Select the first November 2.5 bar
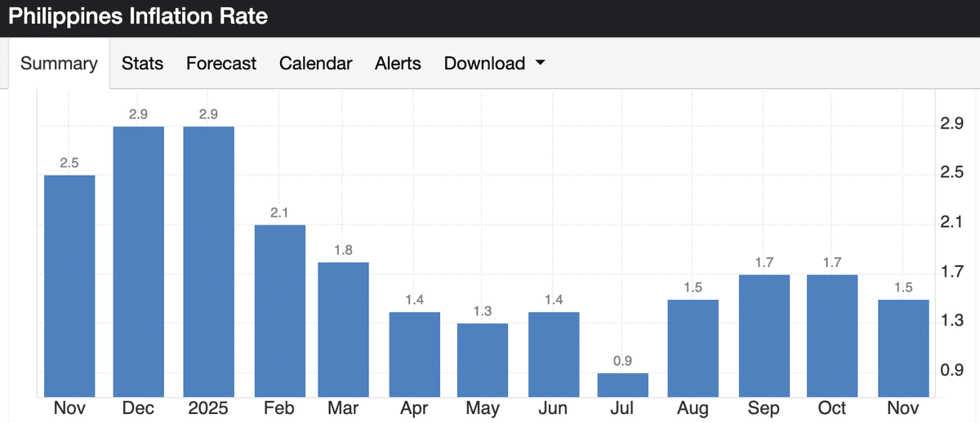980x423 pixels. pos(69,286)
